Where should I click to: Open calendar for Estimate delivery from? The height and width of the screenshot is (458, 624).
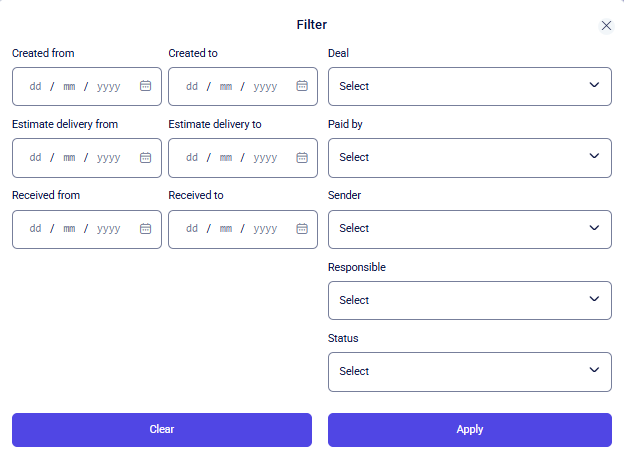(x=145, y=157)
